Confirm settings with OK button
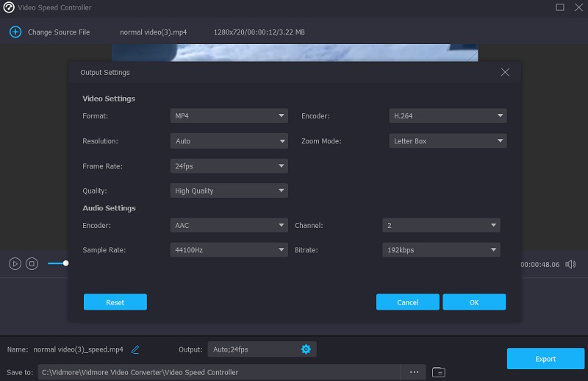This screenshot has height=381, width=588. coord(474,302)
